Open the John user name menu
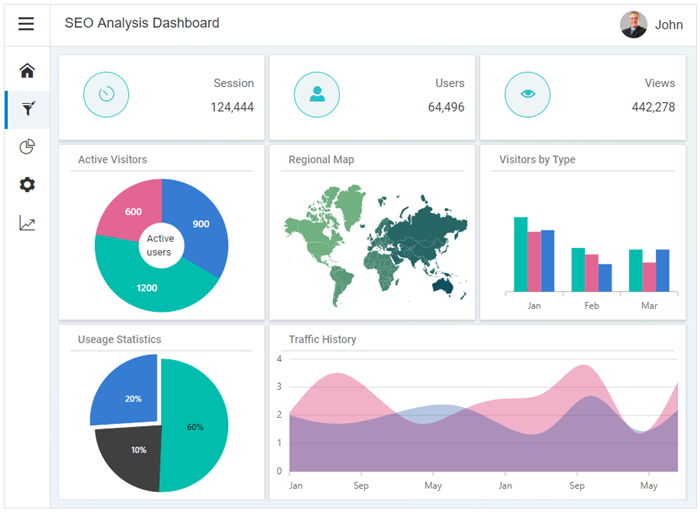 669,25
